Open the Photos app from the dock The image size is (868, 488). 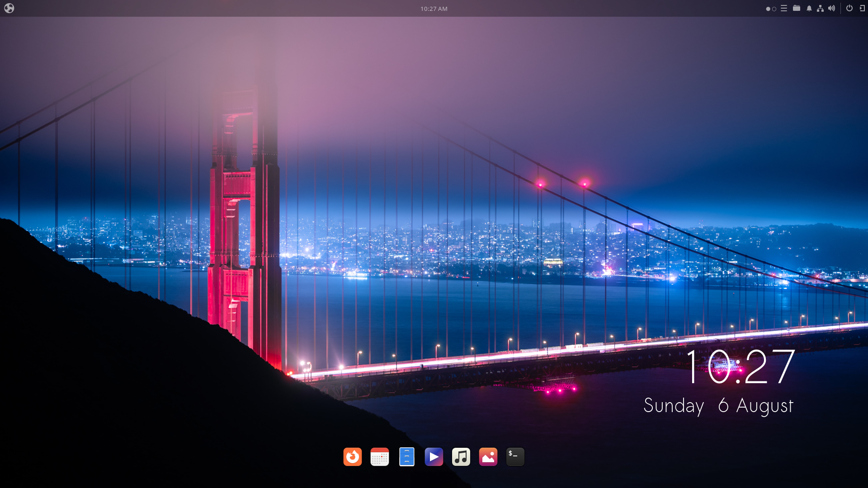click(x=488, y=457)
